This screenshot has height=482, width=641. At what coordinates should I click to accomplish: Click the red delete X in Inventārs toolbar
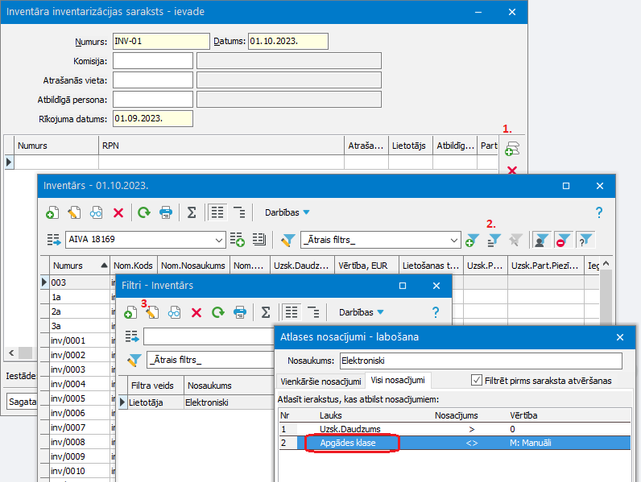pyautogui.click(x=118, y=212)
